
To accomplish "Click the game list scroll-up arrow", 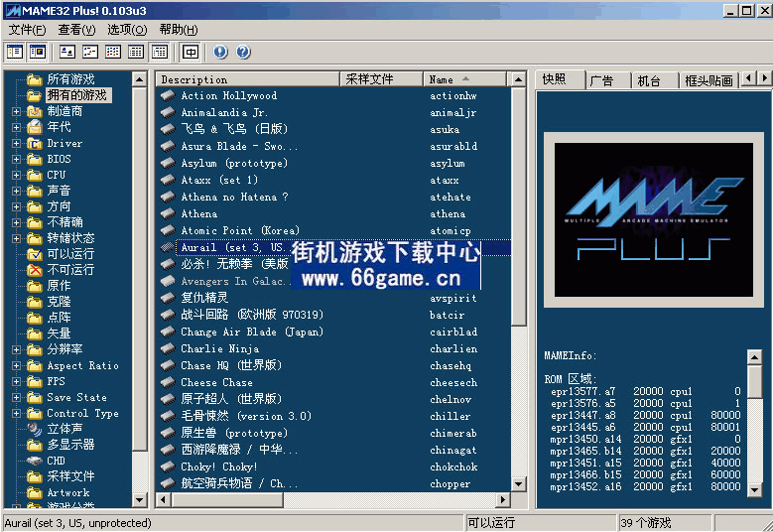I will [x=518, y=79].
